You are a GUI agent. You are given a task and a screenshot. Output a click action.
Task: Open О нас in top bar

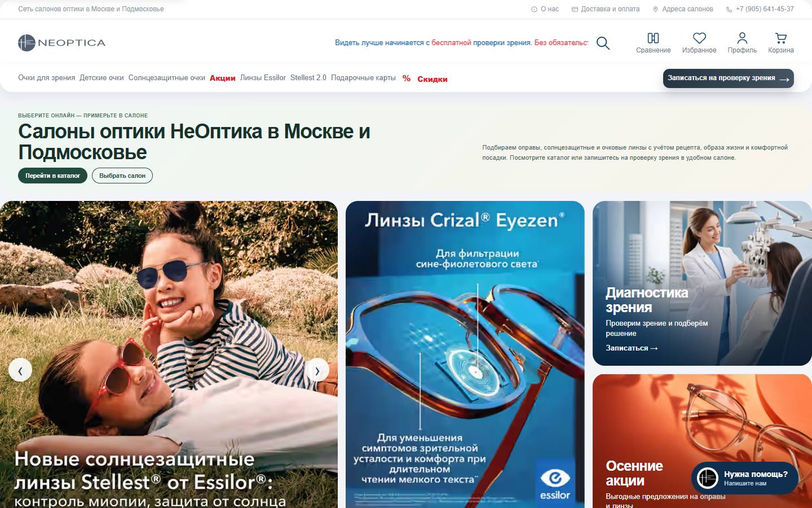pos(545,9)
